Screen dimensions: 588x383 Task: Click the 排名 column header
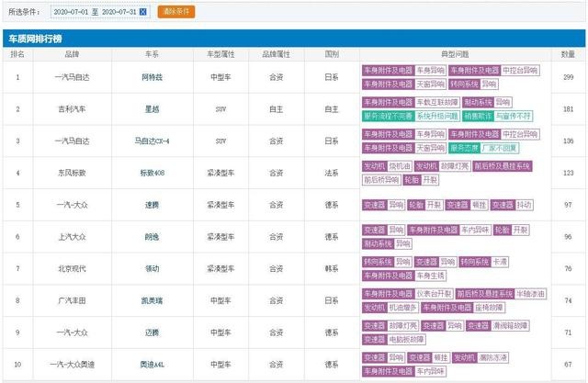17,54
